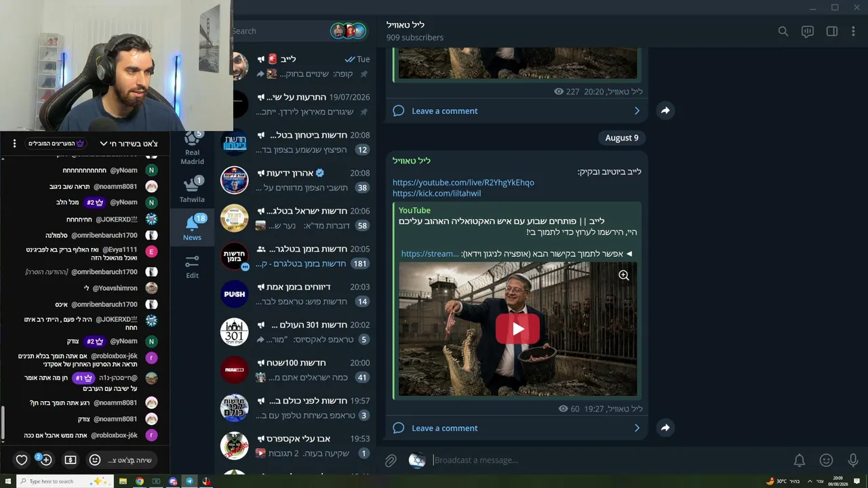Image resolution: width=868 pixels, height=488 pixels.
Task: Open the verified chat 'אהרון ידיעות'
Action: tap(294, 180)
